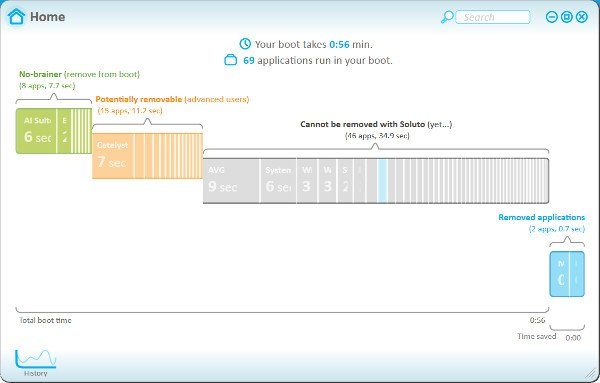The image size is (600, 383).
Task: Click the second green block next to 6 sec
Action: pos(64,131)
